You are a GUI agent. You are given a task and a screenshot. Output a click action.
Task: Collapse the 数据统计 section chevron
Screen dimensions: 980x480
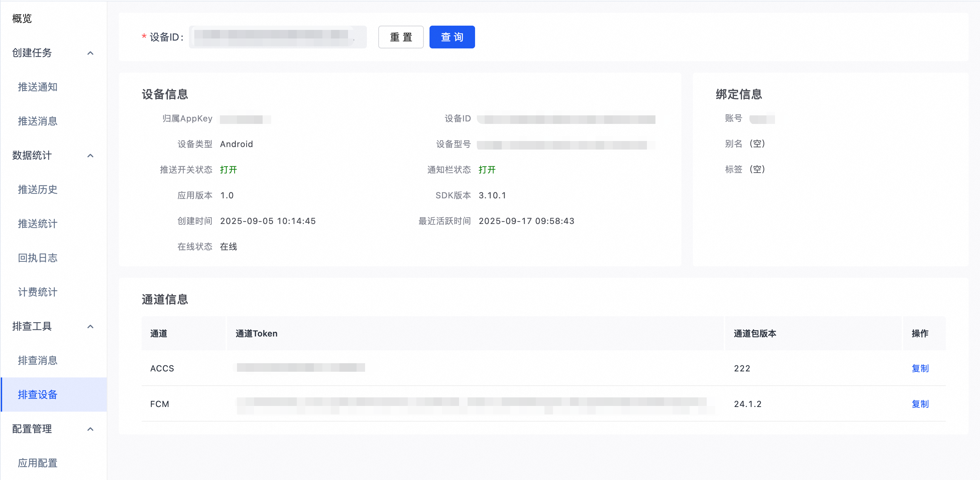90,155
